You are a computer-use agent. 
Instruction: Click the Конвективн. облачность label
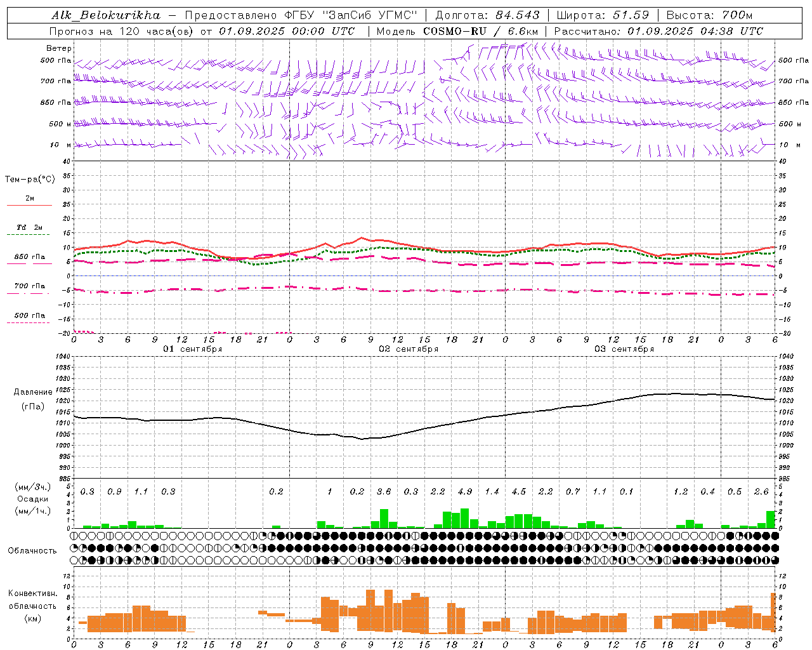click(x=33, y=600)
